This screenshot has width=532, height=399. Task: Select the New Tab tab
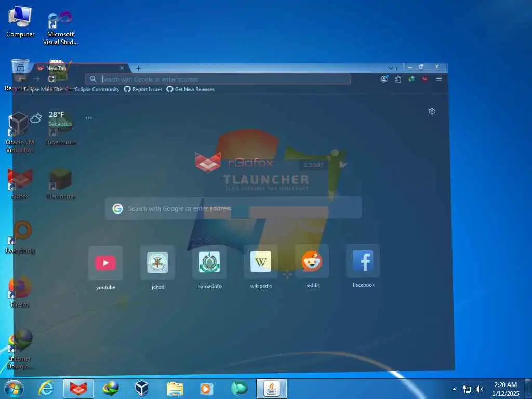click(81, 68)
